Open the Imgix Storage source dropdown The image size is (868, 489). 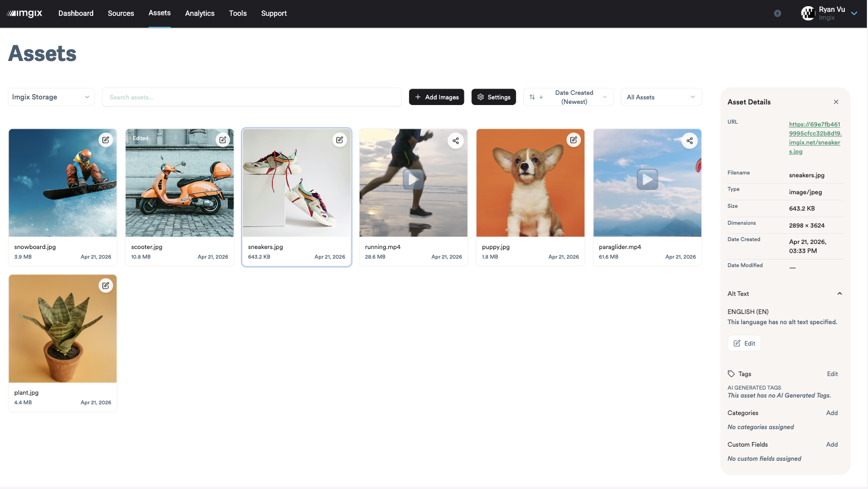click(x=51, y=97)
